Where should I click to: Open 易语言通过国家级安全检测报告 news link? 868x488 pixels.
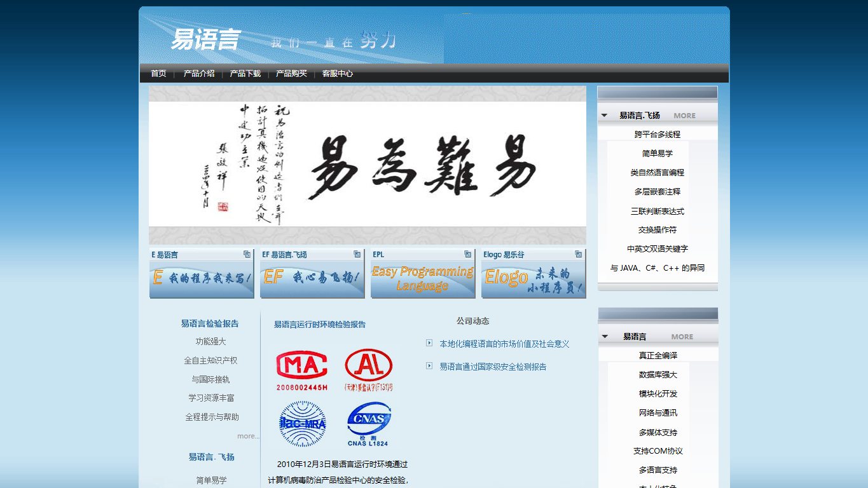click(x=493, y=367)
